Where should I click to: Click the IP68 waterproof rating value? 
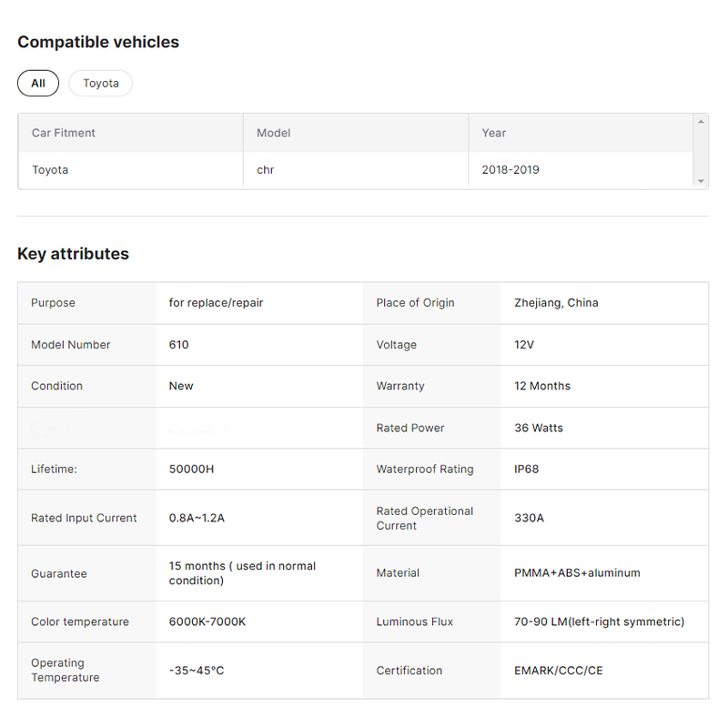(527, 469)
